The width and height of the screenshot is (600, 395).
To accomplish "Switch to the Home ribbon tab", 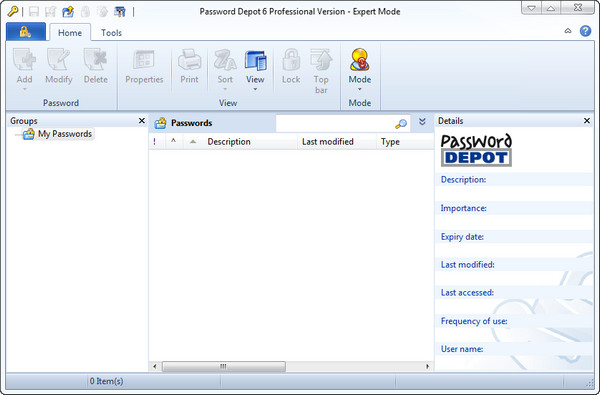I will 70,33.
